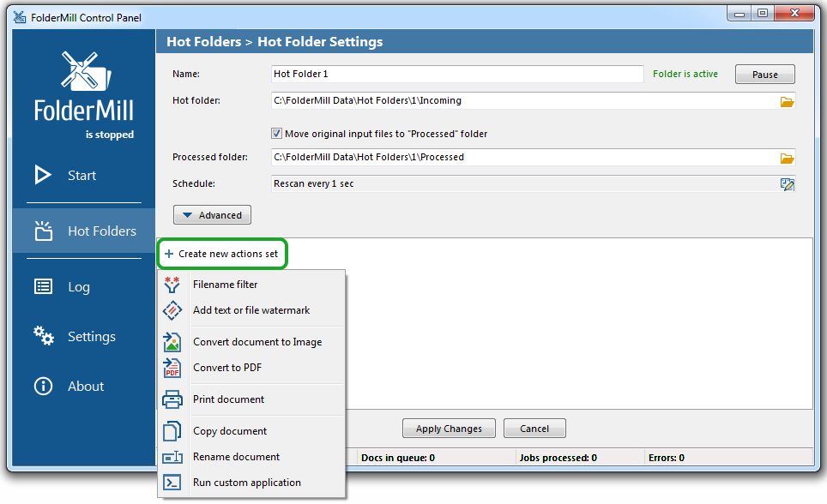This screenshot has width=827, height=504.
Task: Click the Log list icon in sidebar
Action: click(x=43, y=287)
